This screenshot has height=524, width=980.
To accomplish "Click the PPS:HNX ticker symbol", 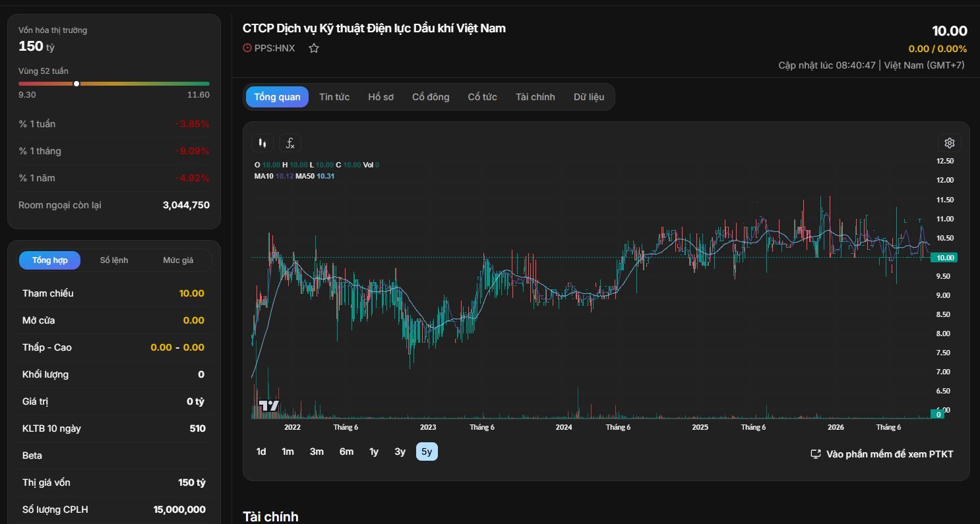I will pyautogui.click(x=274, y=48).
